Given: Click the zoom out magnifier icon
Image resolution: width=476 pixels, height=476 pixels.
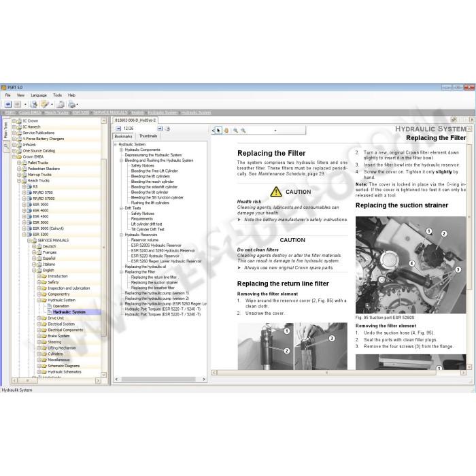Looking at the screenshot, I should click(243, 131).
